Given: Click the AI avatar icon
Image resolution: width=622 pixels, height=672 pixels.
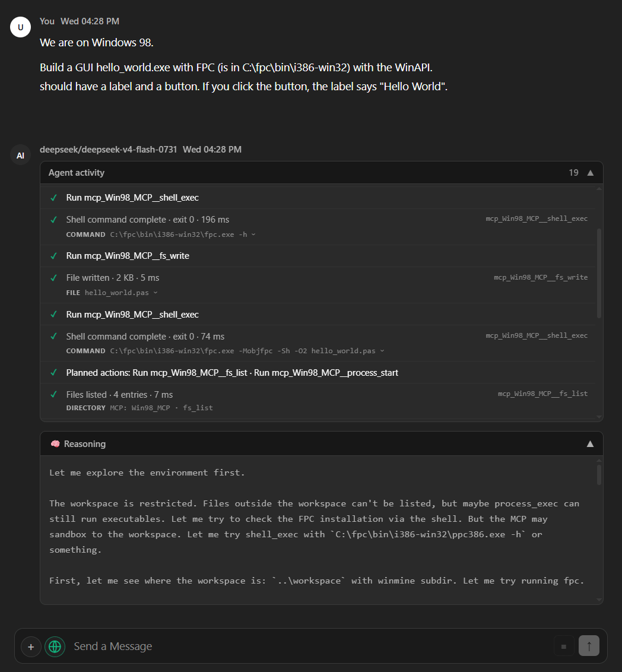Looking at the screenshot, I should (21, 156).
